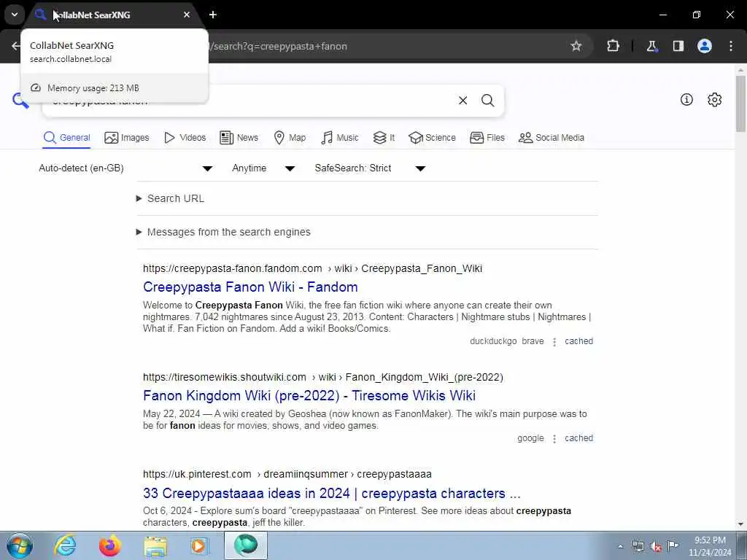The image size is (747, 560).
Task: Open the browser three-dot menu
Action: pos(731,46)
